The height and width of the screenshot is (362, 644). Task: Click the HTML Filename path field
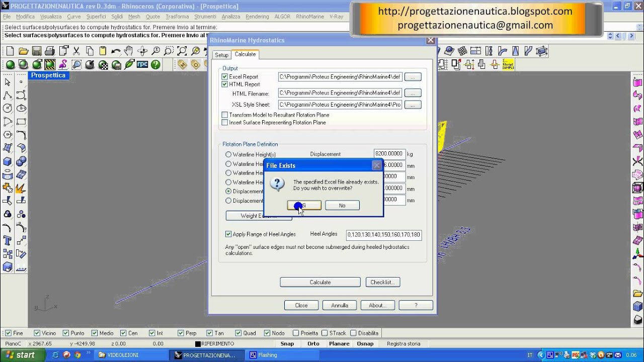tap(340, 93)
